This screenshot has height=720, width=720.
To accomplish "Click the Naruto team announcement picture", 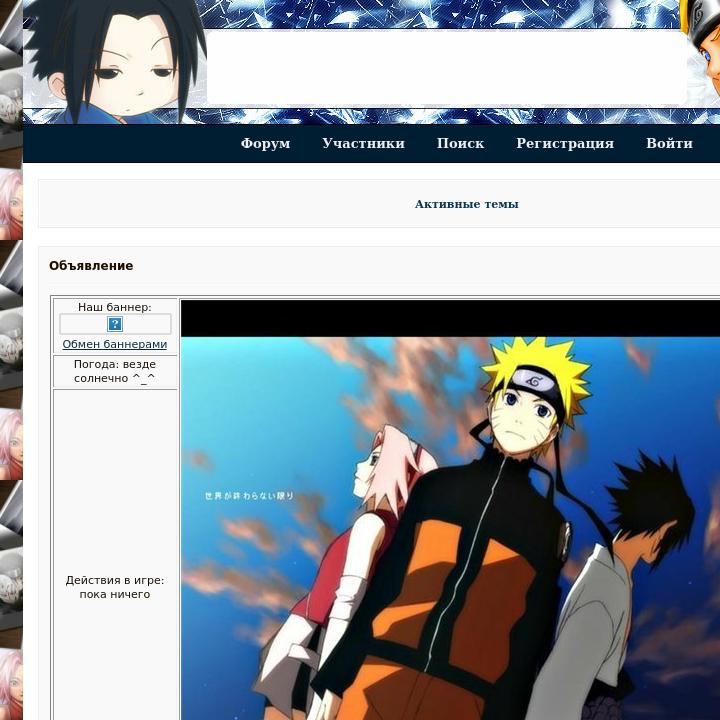I will coord(450,510).
